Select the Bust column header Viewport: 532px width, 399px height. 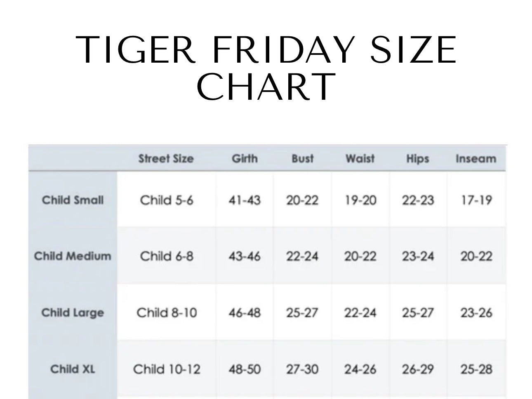(303, 159)
